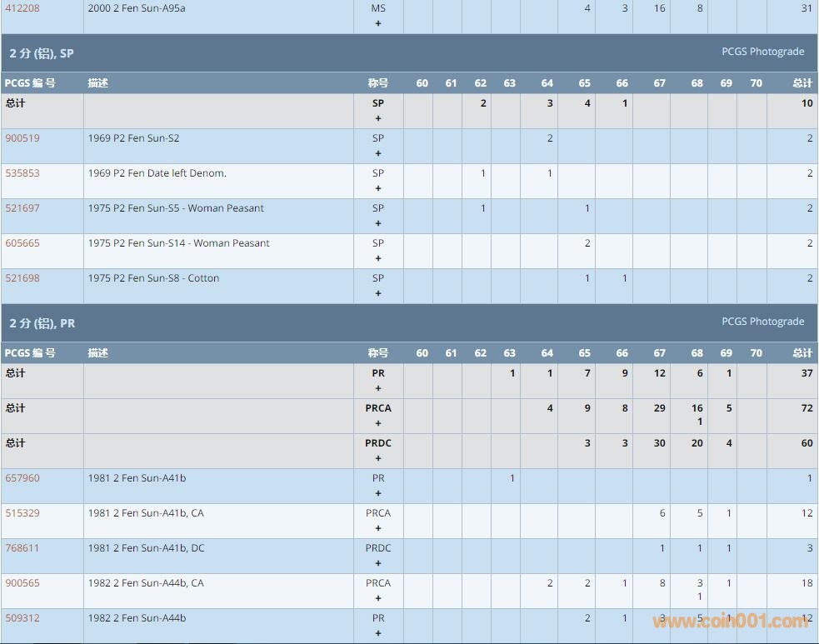
Task: Open PCGS number 657960 link
Action: coord(22,478)
